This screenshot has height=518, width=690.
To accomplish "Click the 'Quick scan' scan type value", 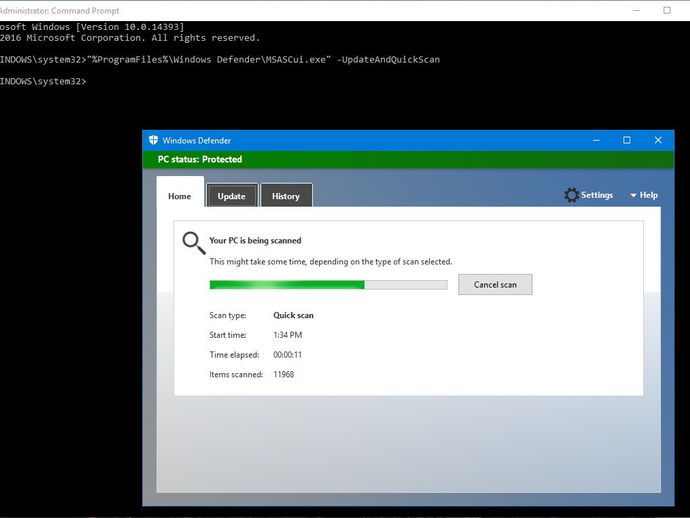I will coord(294,315).
